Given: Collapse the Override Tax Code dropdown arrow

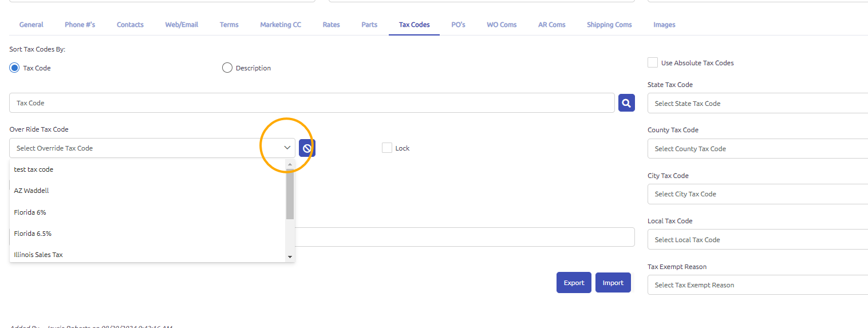Looking at the screenshot, I should tap(287, 148).
